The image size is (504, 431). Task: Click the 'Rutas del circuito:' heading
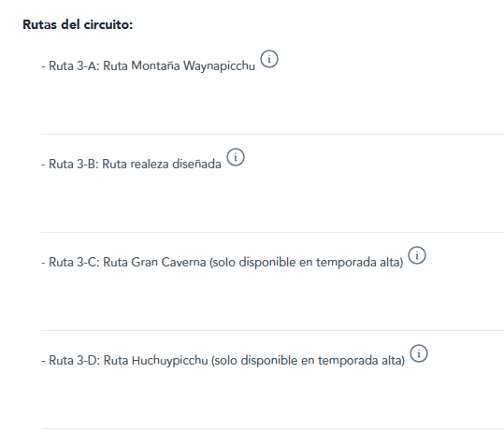[x=78, y=24]
